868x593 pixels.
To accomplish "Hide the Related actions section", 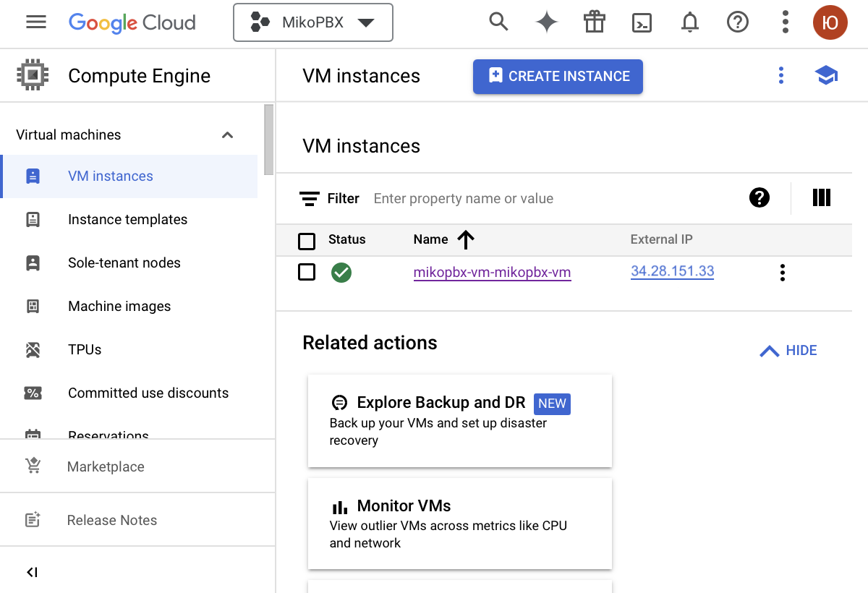I will click(788, 351).
